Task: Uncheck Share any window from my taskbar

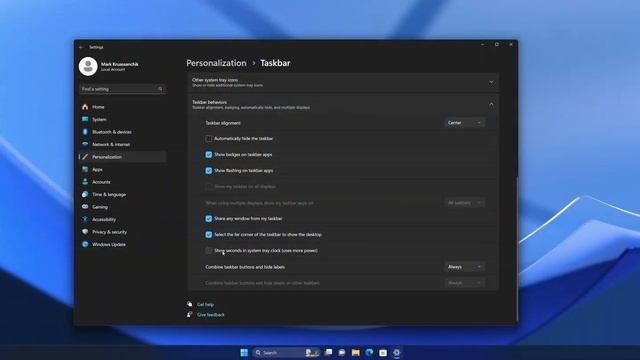Action: pos(209,219)
